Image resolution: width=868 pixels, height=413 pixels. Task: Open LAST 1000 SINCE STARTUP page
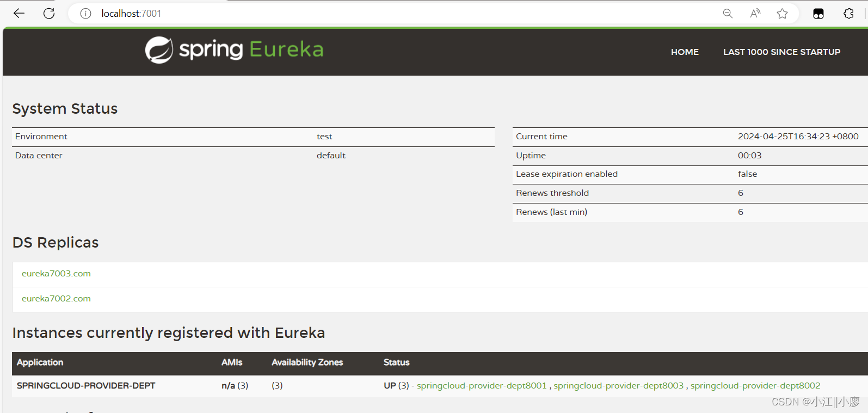[781, 52]
